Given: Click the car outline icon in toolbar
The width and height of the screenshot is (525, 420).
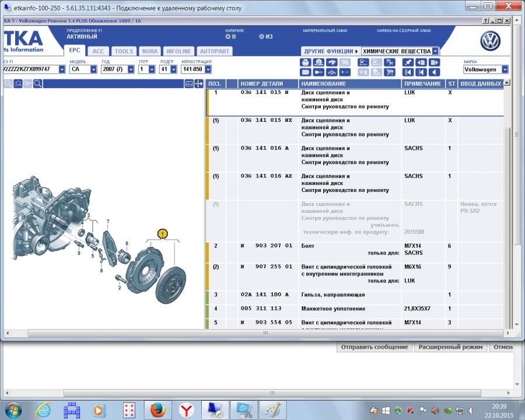Looking at the screenshot, I should click(x=331, y=72).
